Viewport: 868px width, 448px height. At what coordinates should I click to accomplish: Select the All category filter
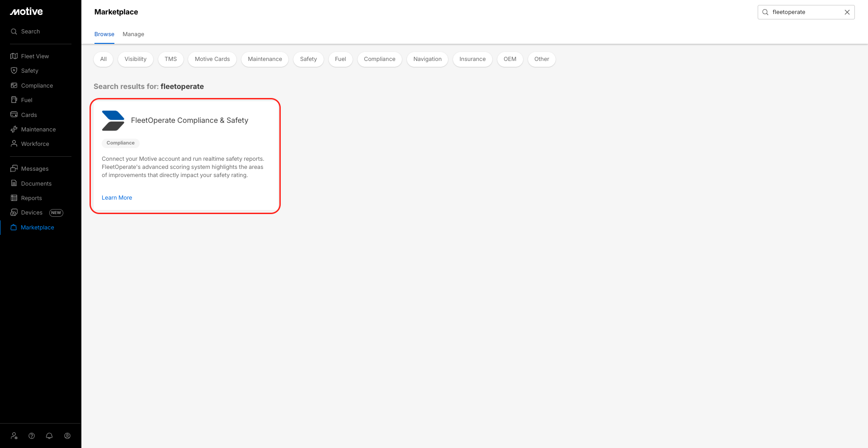click(x=103, y=59)
